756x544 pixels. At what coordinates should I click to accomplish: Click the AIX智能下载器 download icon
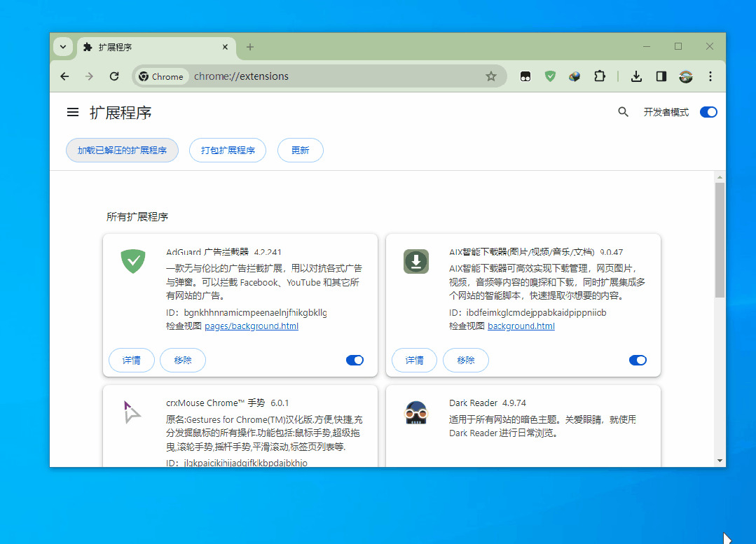(416, 261)
